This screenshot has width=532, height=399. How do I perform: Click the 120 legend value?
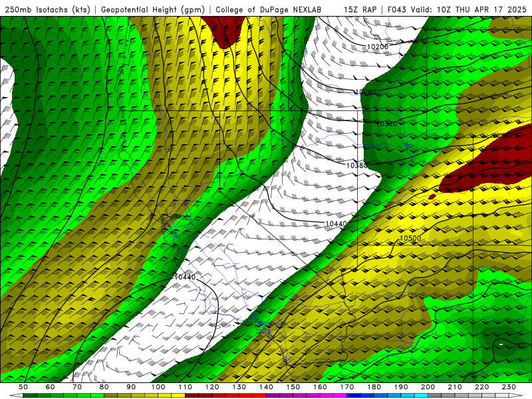212,387
